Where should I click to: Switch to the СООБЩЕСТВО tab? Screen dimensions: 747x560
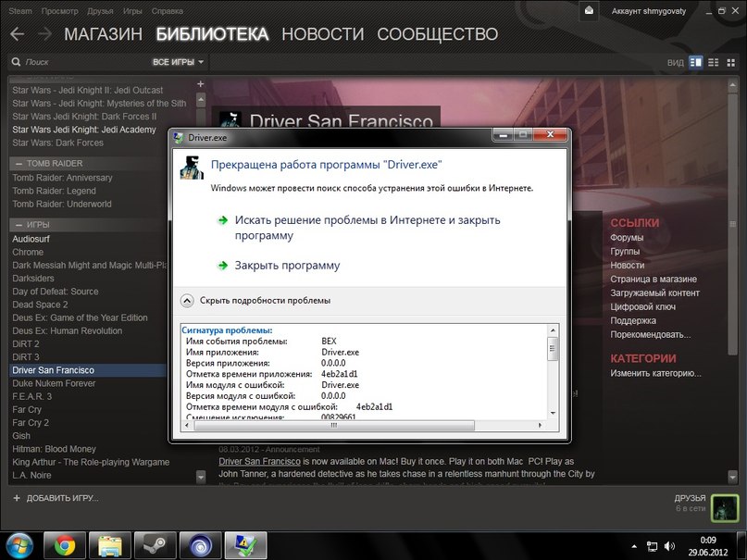click(437, 34)
